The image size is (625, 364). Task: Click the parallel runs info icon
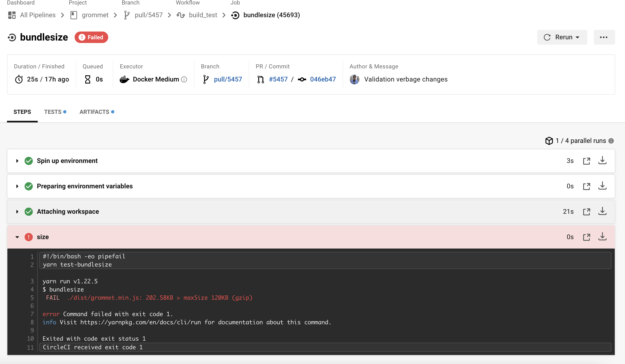[x=611, y=141]
